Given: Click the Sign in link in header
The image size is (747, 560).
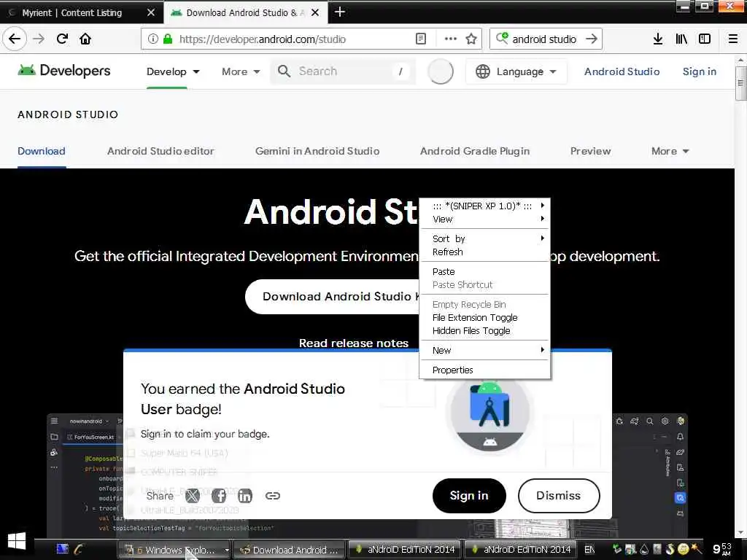Looking at the screenshot, I should [699, 71].
